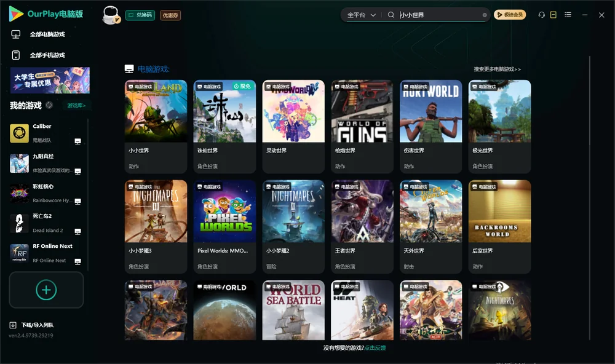Viewport: 615px width, 364px height.
Task: Open the 极速会员 membership button
Action: click(x=510, y=15)
